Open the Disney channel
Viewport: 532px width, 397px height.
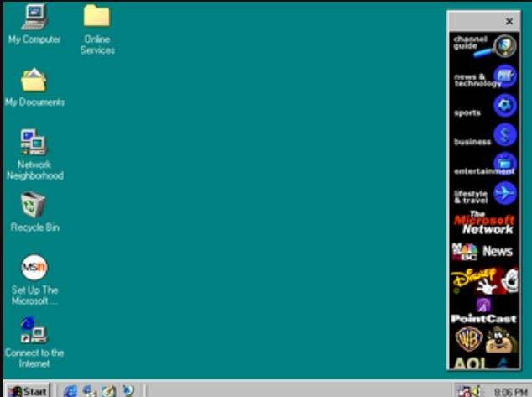pos(483,279)
